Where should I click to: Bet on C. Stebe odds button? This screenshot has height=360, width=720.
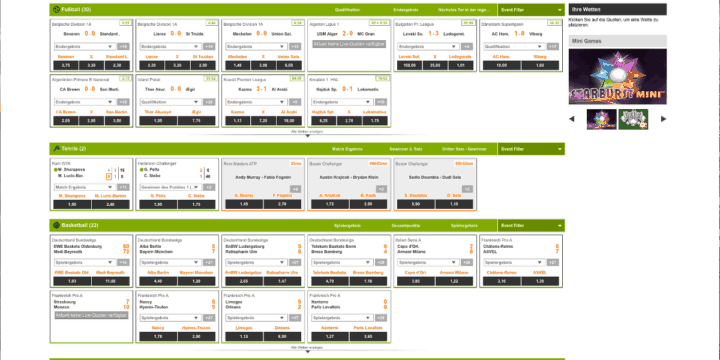pos(197,204)
